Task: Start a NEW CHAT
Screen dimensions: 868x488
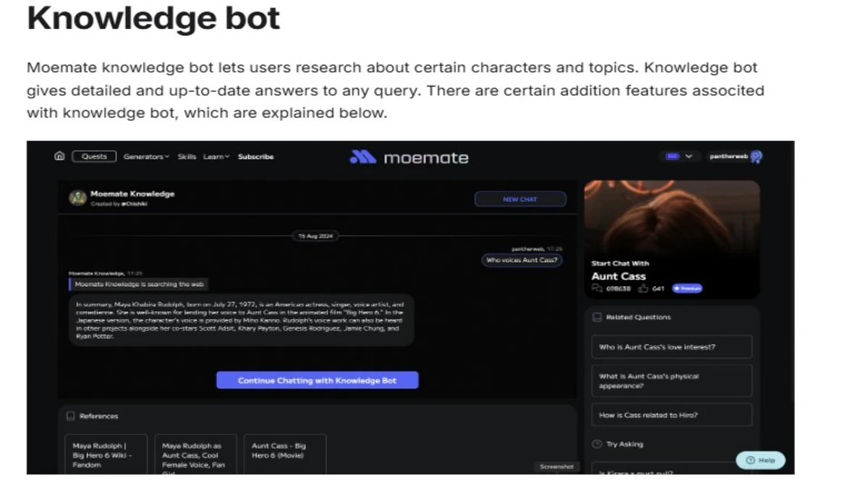Action: click(x=520, y=199)
